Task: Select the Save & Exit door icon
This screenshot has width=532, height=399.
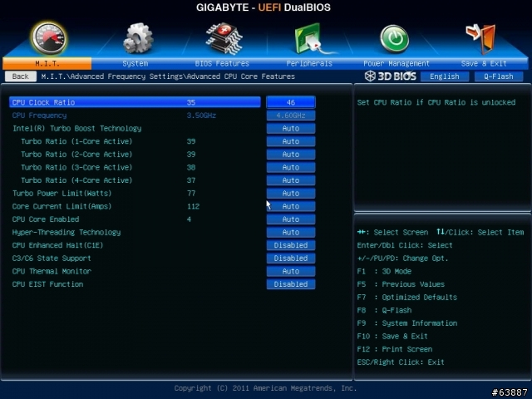Action: coord(481,39)
